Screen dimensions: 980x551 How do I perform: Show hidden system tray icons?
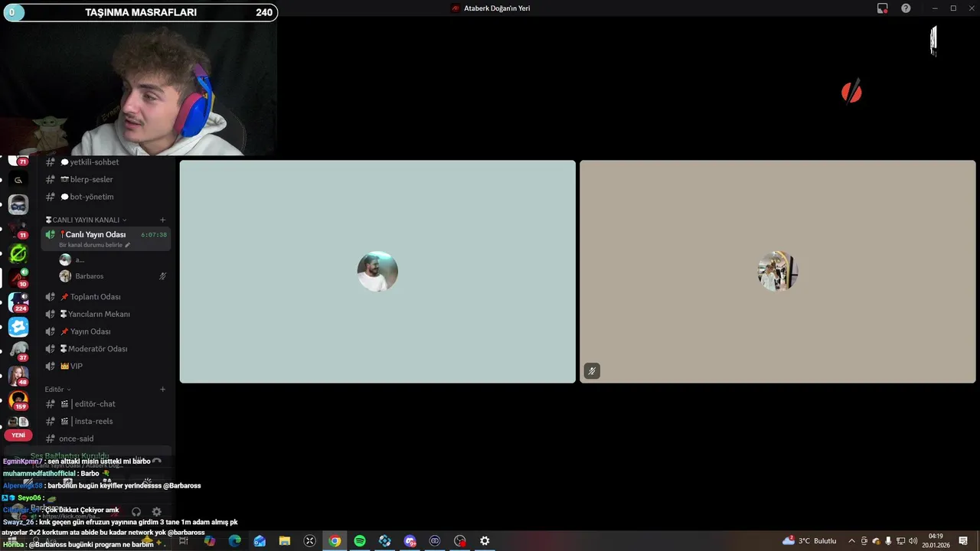(851, 541)
